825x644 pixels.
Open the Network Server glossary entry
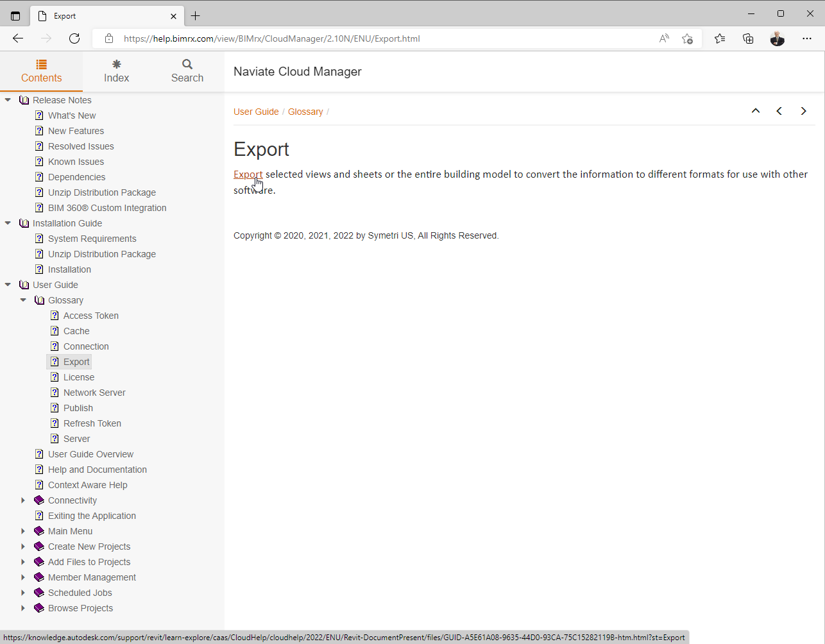click(x=94, y=393)
